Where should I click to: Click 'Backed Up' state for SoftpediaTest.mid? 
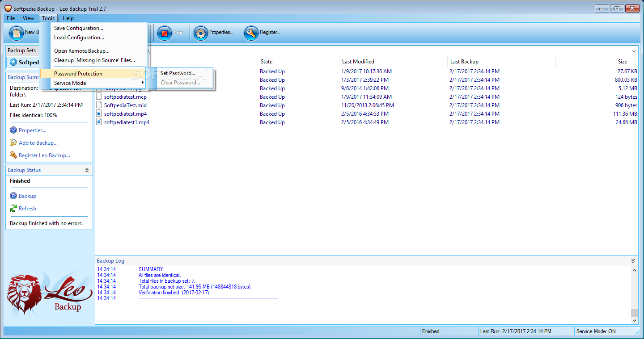272,105
